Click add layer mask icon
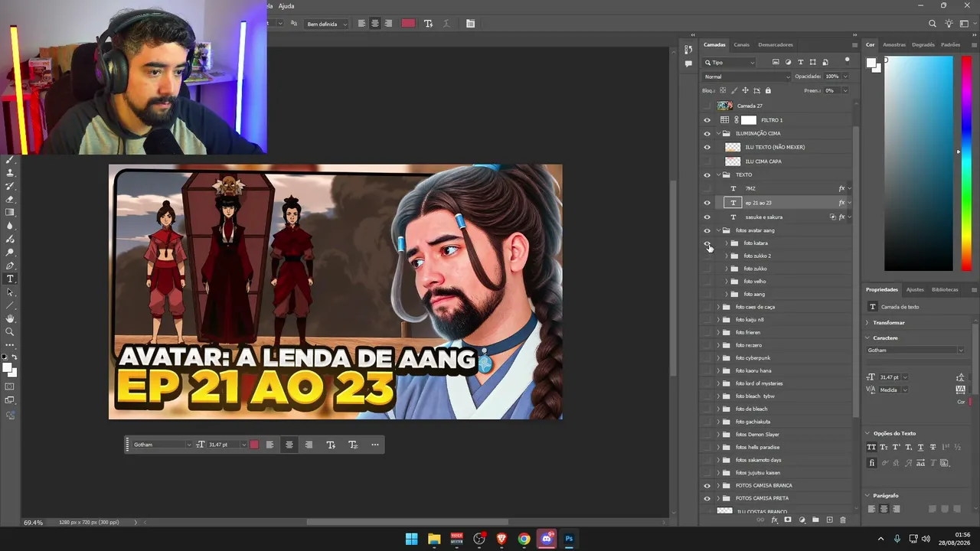980x551 pixels. point(788,520)
